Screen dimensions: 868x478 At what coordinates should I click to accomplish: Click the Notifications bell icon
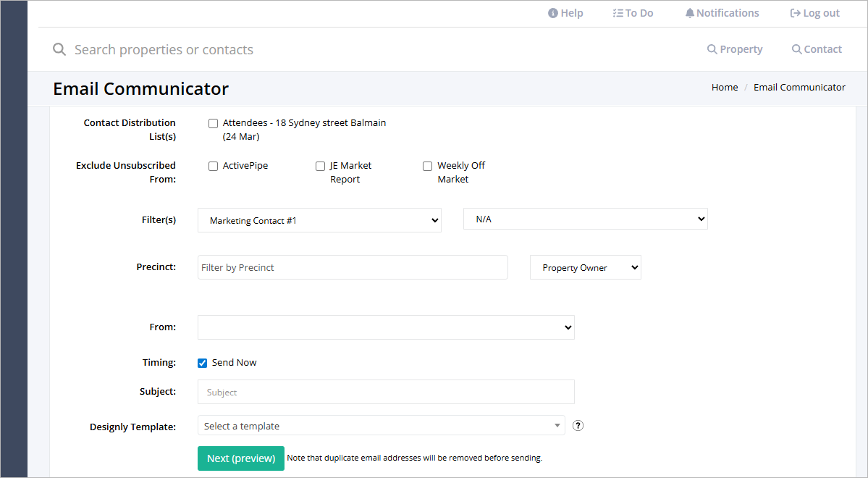(x=689, y=12)
